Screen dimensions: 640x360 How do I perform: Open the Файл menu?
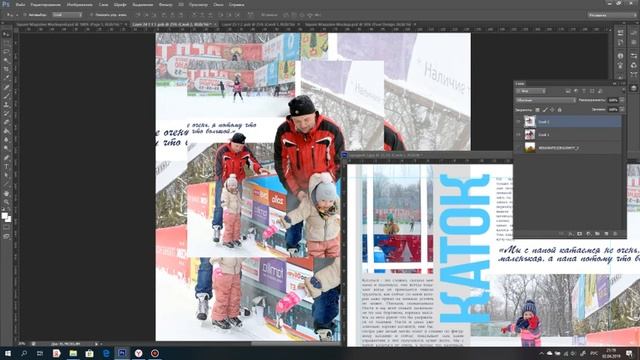pos(20,5)
